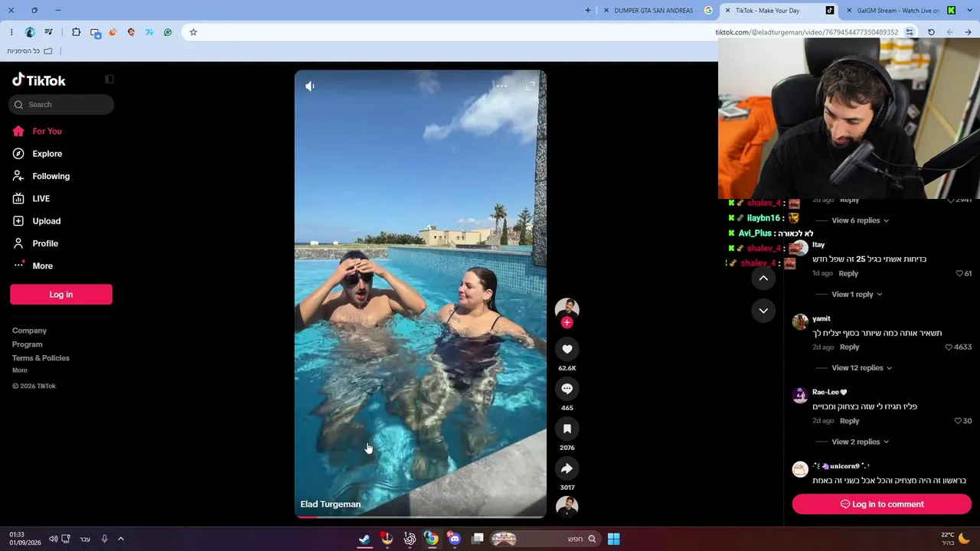Click the red Log in button
Screen dimensions: 980x551
pyautogui.click(x=61, y=295)
